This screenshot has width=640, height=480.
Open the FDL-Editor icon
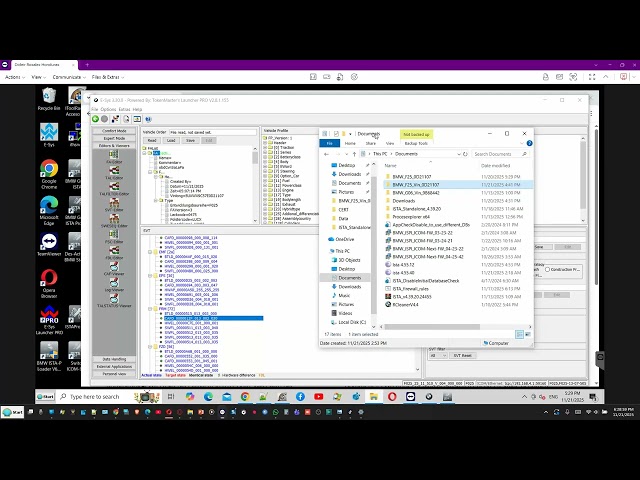tap(114, 252)
